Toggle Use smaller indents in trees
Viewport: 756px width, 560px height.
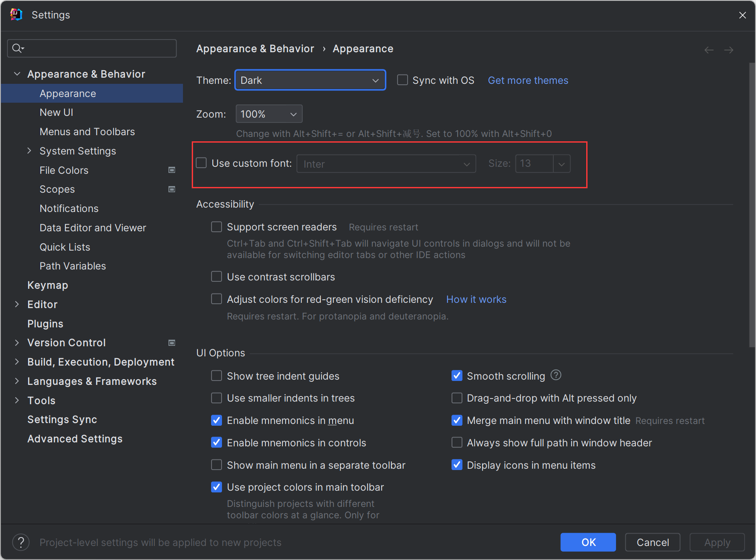point(216,398)
